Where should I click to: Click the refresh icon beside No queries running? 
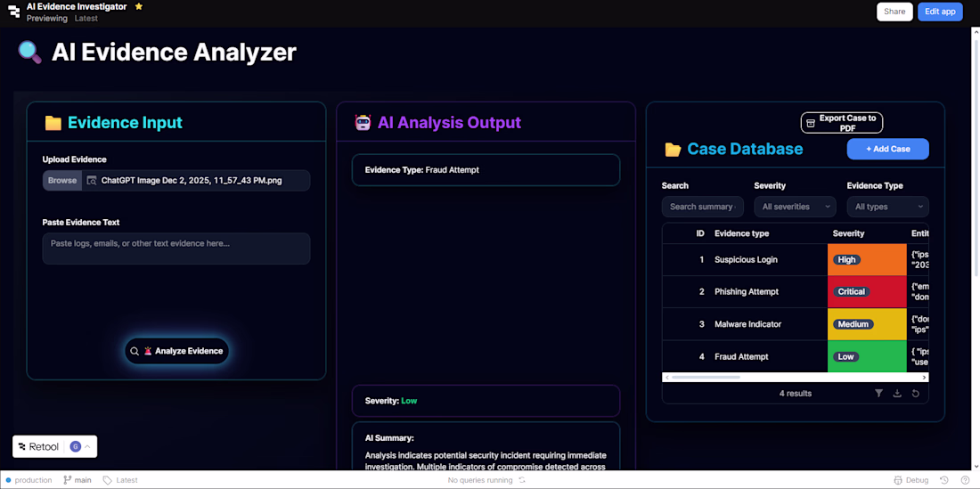[x=522, y=480]
